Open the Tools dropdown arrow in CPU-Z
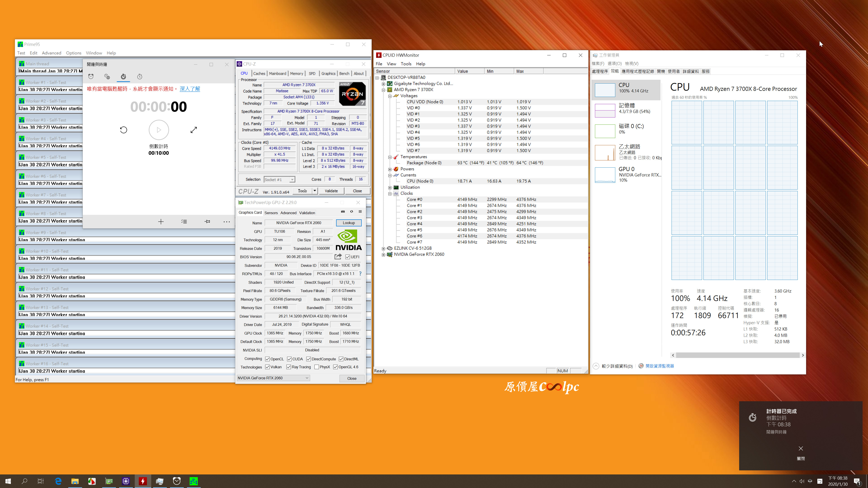This screenshot has width=868, height=488. click(315, 191)
